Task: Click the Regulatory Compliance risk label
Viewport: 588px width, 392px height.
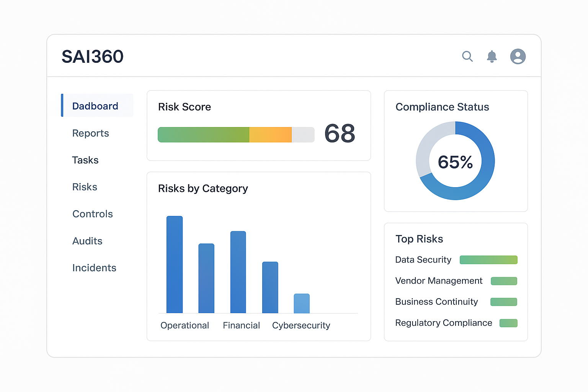Action: (x=443, y=323)
